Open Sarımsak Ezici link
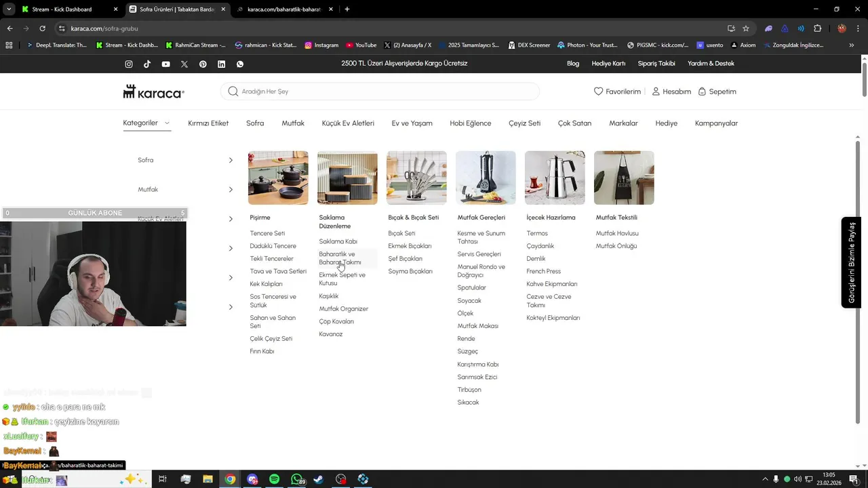Image resolution: width=868 pixels, height=488 pixels. tap(477, 377)
